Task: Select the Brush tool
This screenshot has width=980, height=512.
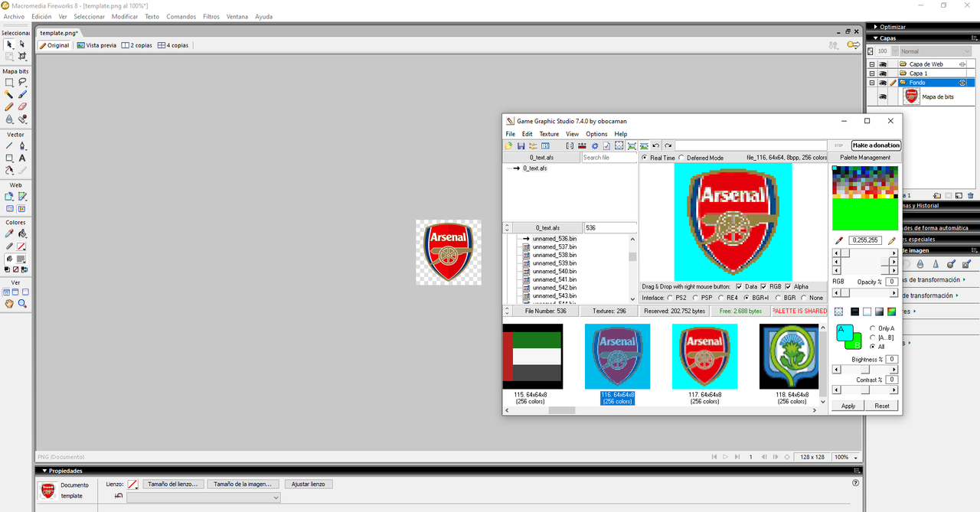Action: pyautogui.click(x=22, y=94)
